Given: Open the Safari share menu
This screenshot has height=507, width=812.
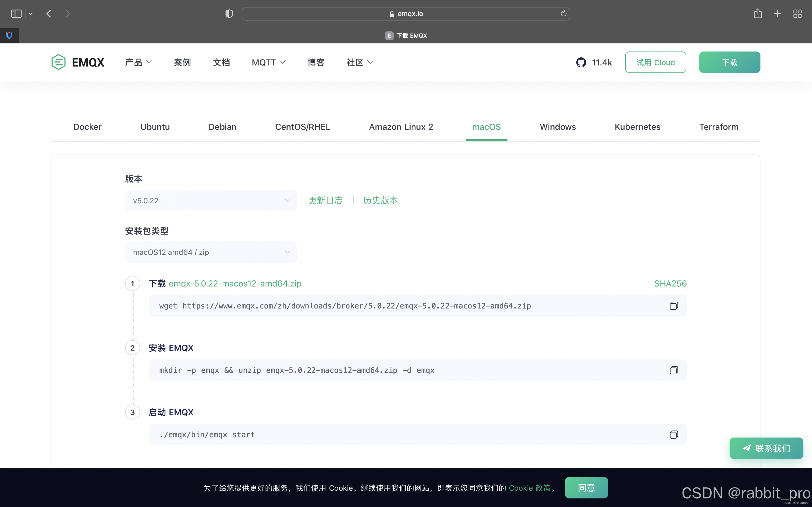Looking at the screenshot, I should tap(758, 13).
